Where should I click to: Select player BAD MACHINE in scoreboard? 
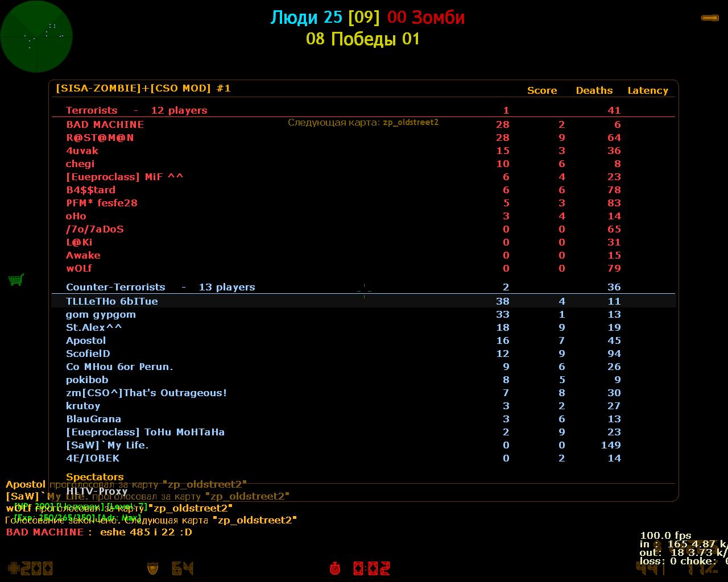[105, 124]
